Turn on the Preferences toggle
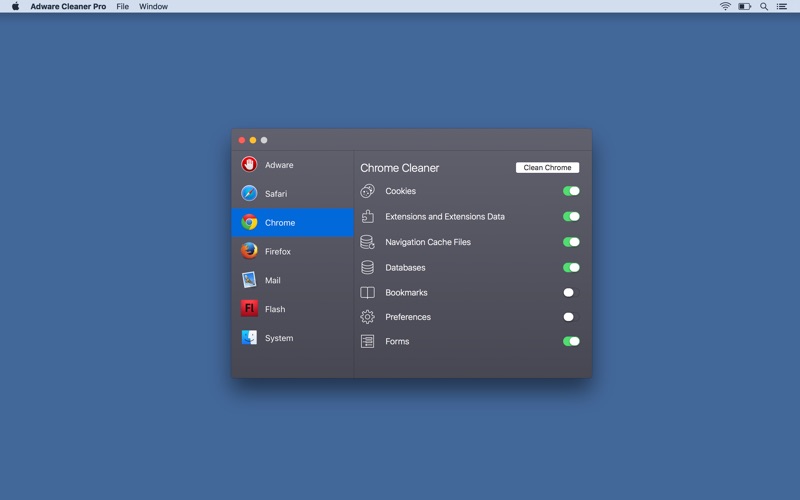The image size is (800, 500). click(571, 317)
